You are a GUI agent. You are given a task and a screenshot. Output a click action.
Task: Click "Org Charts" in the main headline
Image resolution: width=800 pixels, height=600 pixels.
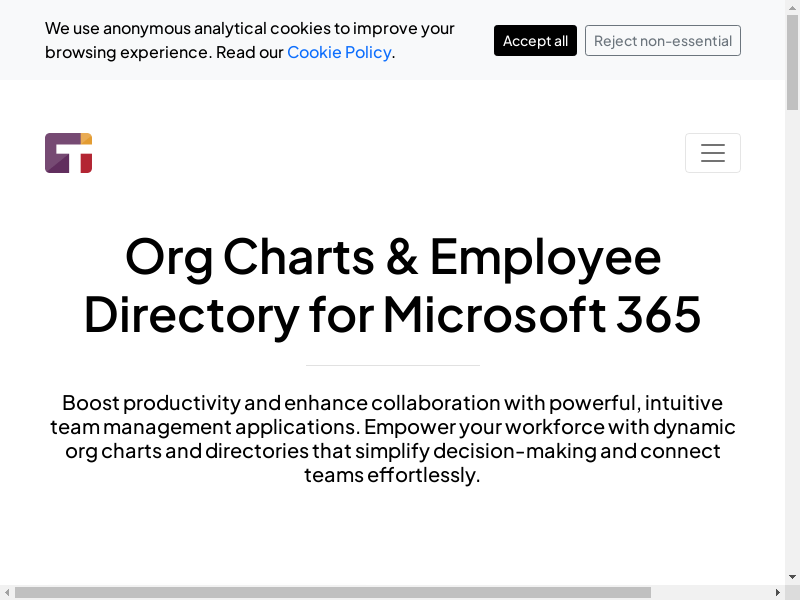249,257
